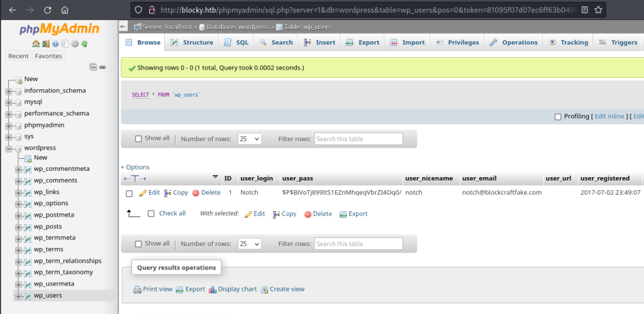
Task: Open the wp_options table in tree
Action: 51,203
